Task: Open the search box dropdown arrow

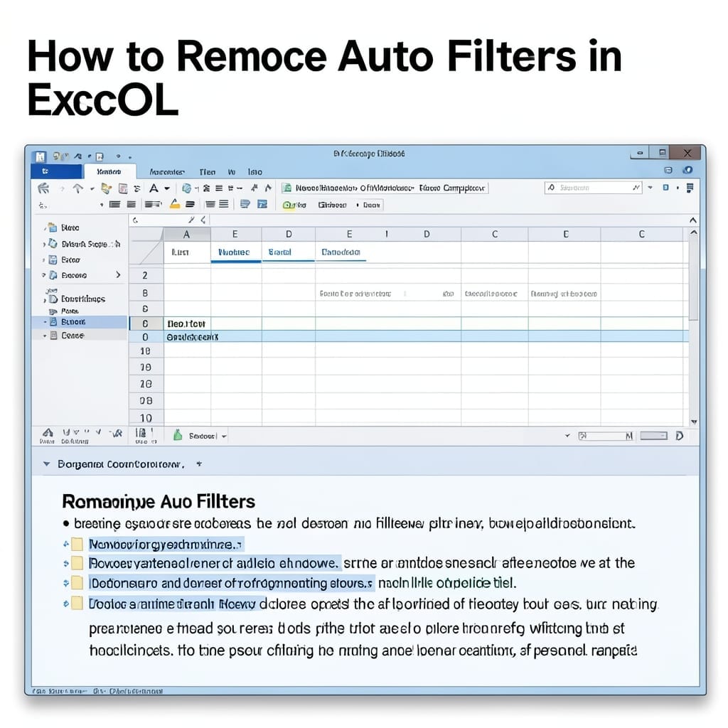Action: 650,187
